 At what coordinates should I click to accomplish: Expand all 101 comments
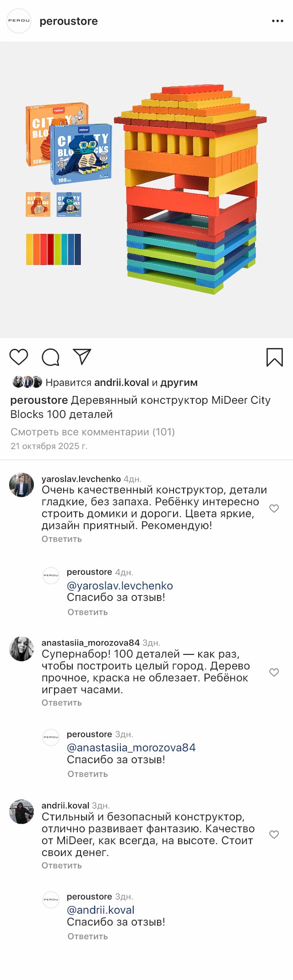(92, 432)
